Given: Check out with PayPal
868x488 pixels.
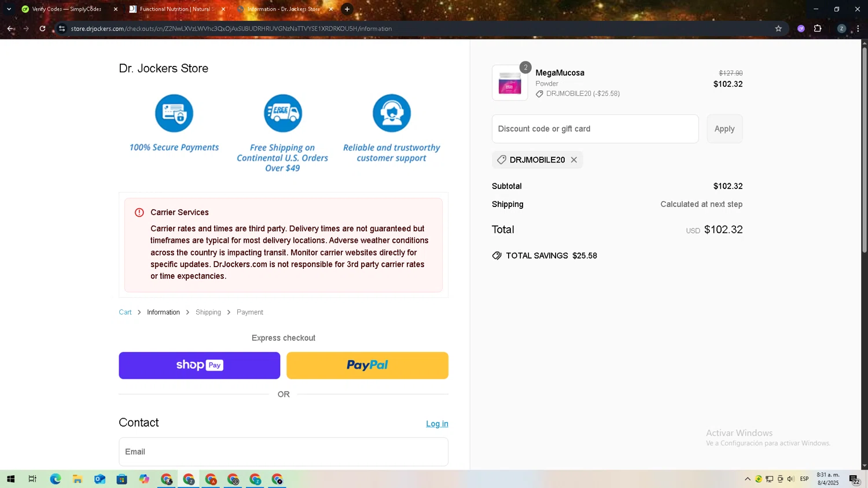Looking at the screenshot, I should tap(367, 365).
